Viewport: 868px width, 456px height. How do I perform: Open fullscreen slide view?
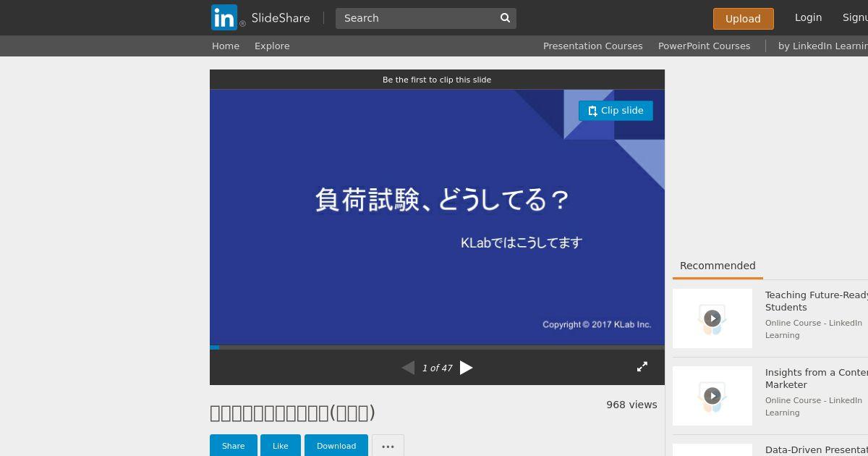(642, 367)
